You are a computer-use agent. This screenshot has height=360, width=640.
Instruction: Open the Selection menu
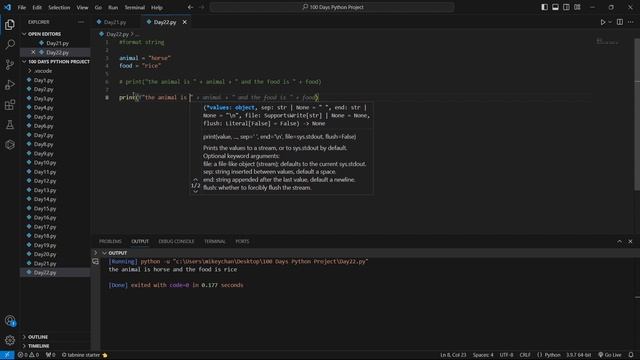click(x=59, y=7)
